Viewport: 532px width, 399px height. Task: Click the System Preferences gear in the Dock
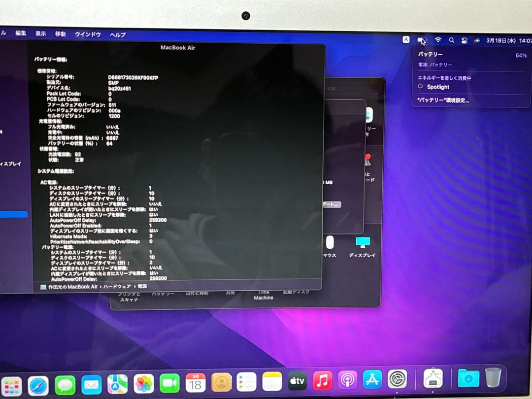pos(398,379)
